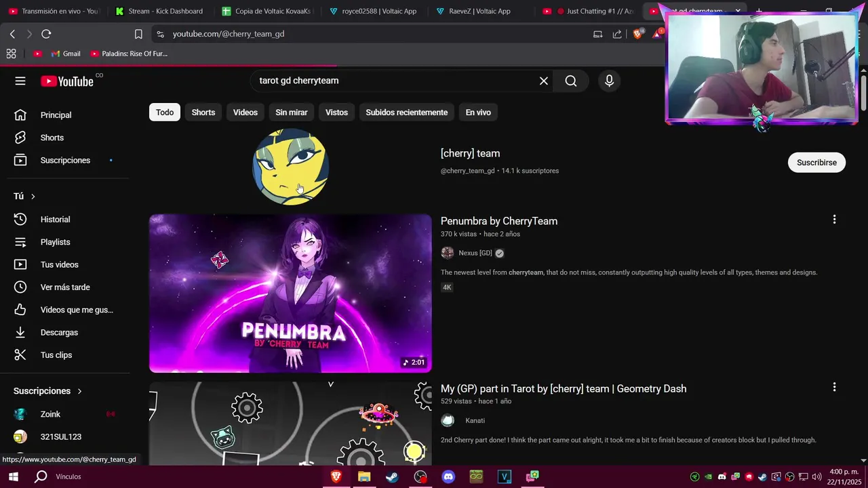Switch to Stream - Kick Dashboard tab
This screenshot has width=868, height=488.
(x=159, y=11)
